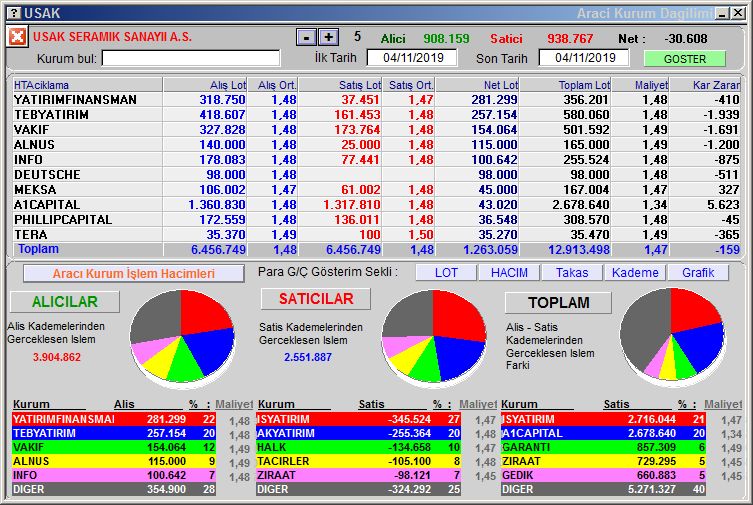Select the YATIRIMFINANSMAN table row
The image size is (753, 505).
tap(376, 99)
